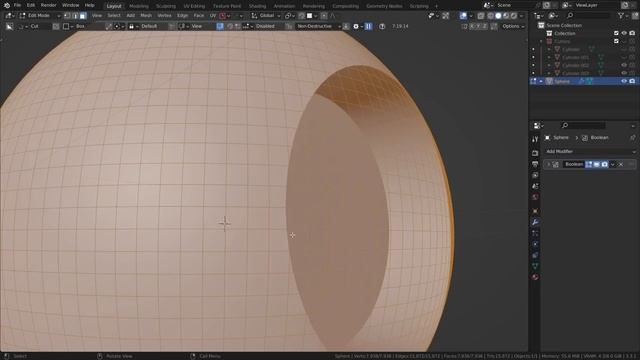This screenshot has width=640, height=360.
Task: Open the Modifiers wrench properties tab
Action: coord(535,222)
